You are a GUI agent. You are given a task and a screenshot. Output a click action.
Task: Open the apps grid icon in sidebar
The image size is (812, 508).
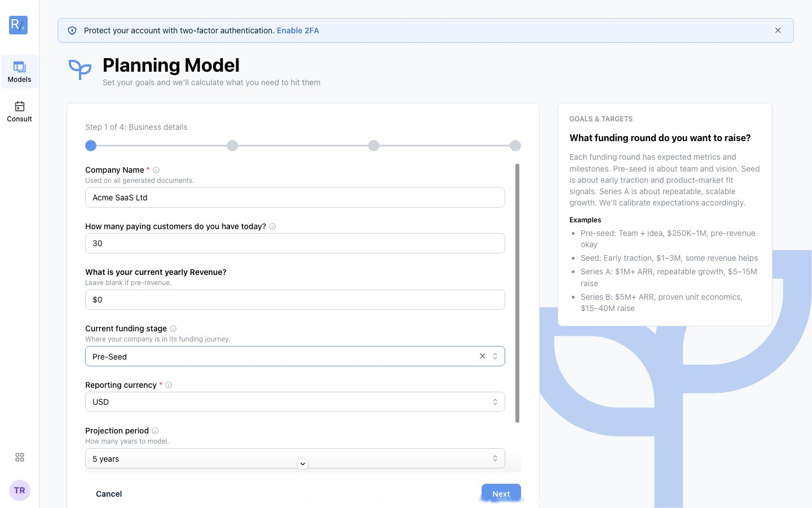pos(20,457)
